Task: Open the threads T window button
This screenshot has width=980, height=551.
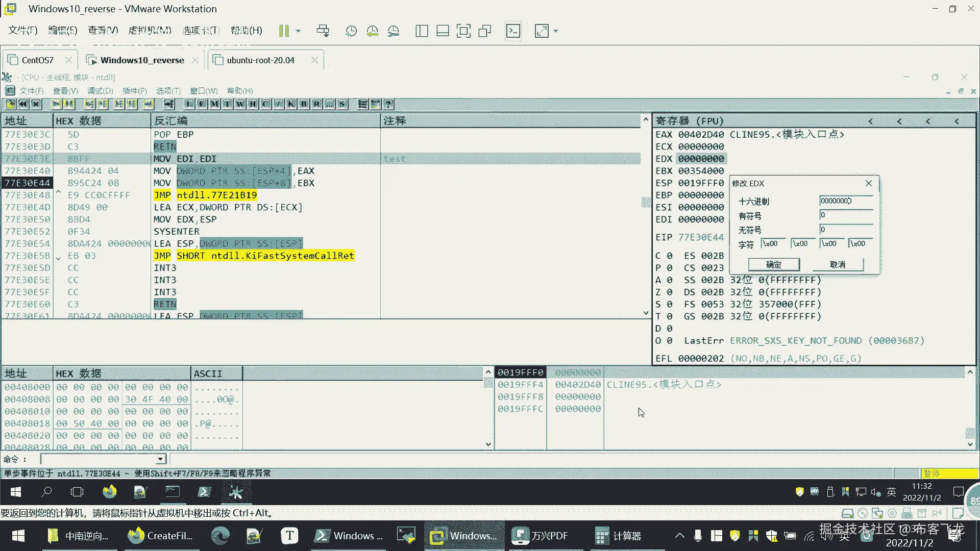Action: [227, 104]
